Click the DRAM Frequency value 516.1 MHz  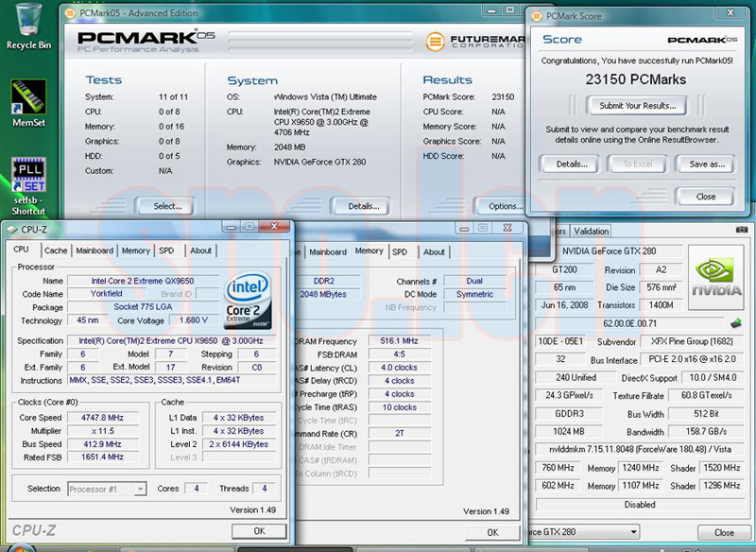pyautogui.click(x=399, y=341)
